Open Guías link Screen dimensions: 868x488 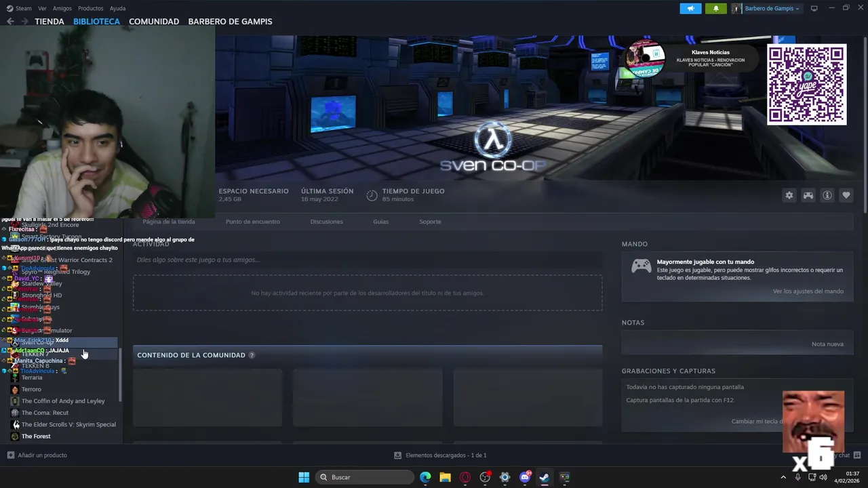[x=380, y=222]
